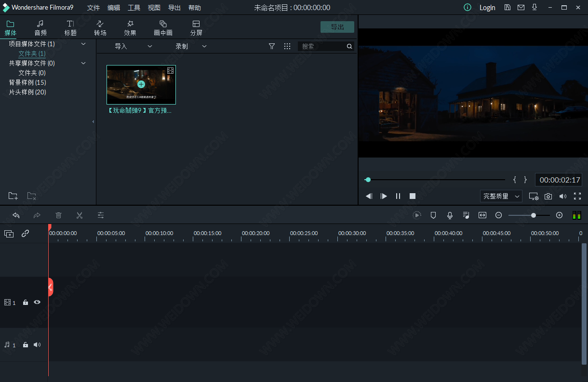Viewport: 588px width, 382px height.
Task: Add a marker with shield icon
Action: point(433,215)
